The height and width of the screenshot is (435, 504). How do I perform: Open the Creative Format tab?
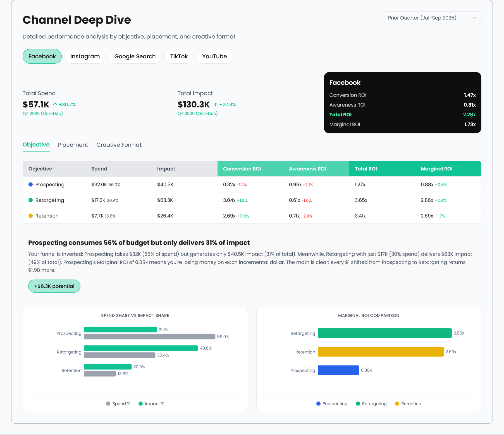[119, 145]
